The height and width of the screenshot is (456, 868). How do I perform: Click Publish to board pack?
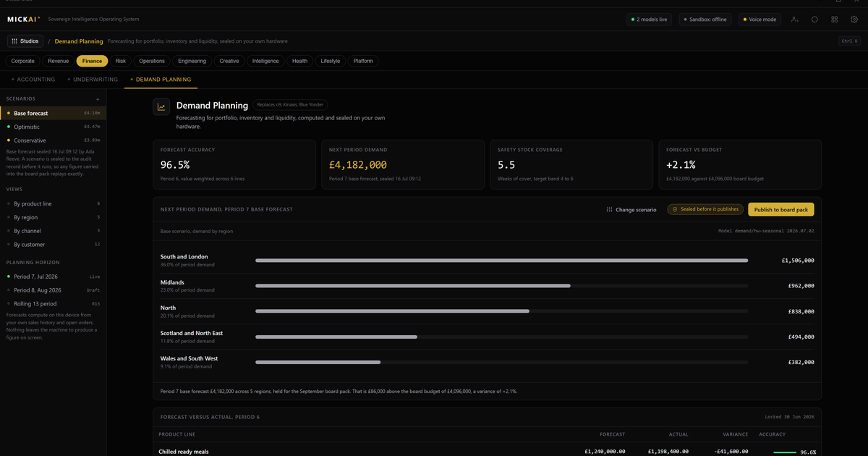point(781,209)
